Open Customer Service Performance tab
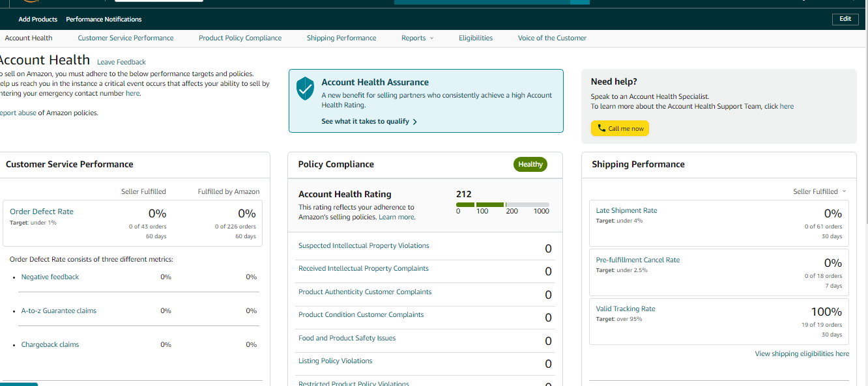Image resolution: width=868 pixels, height=386 pixels. click(x=126, y=38)
